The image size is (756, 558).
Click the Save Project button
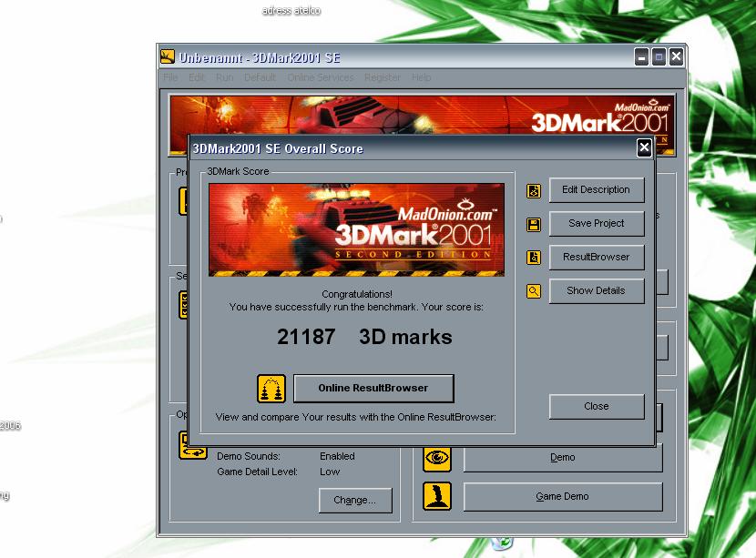(597, 224)
